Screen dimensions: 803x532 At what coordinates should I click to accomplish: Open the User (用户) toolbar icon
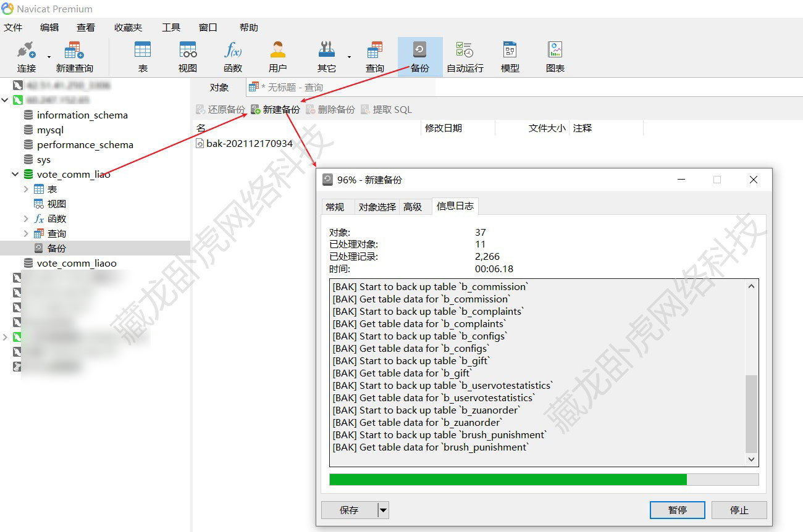278,57
